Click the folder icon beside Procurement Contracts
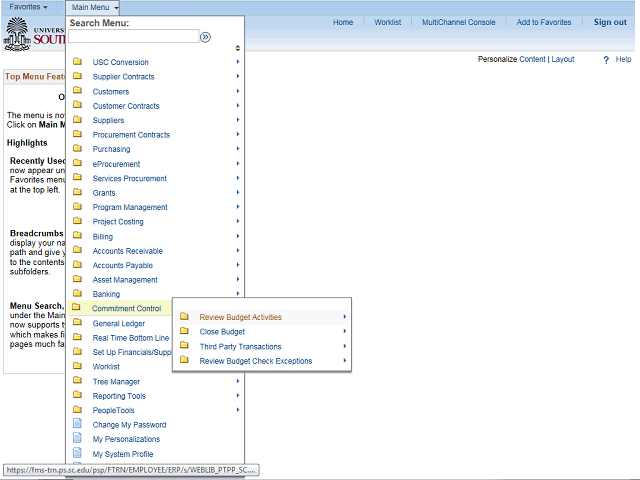The height and width of the screenshot is (480, 640). pos(77,134)
